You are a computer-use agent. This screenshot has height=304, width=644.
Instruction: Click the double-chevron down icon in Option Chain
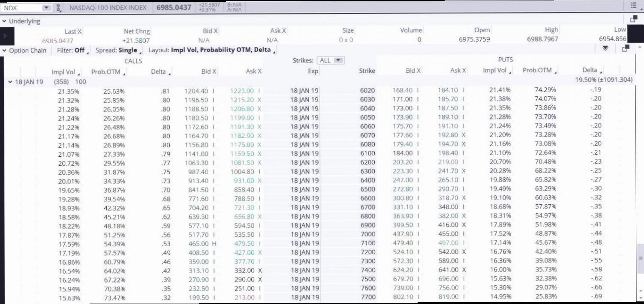click(605, 48)
